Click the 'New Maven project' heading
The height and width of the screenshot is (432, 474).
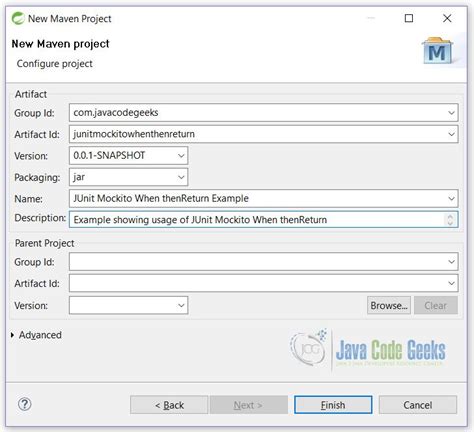pos(60,44)
